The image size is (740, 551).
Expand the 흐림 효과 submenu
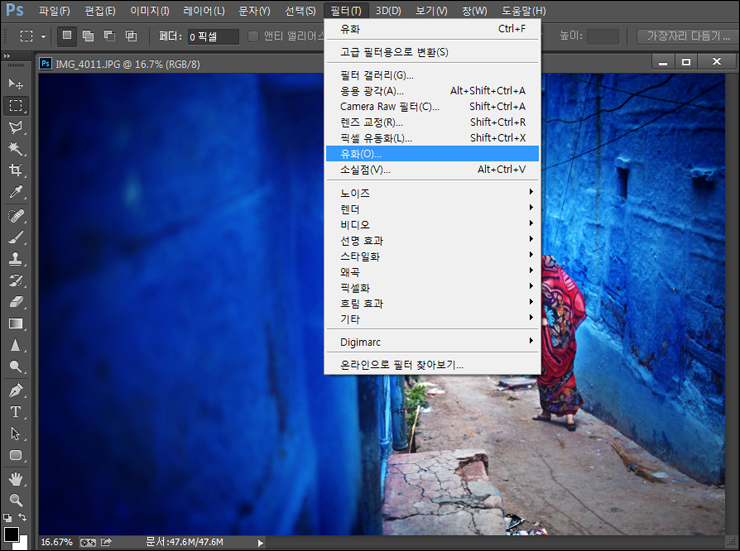click(x=432, y=303)
